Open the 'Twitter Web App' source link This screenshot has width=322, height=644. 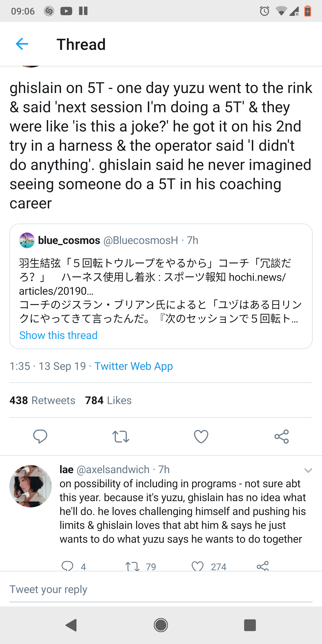point(133,366)
